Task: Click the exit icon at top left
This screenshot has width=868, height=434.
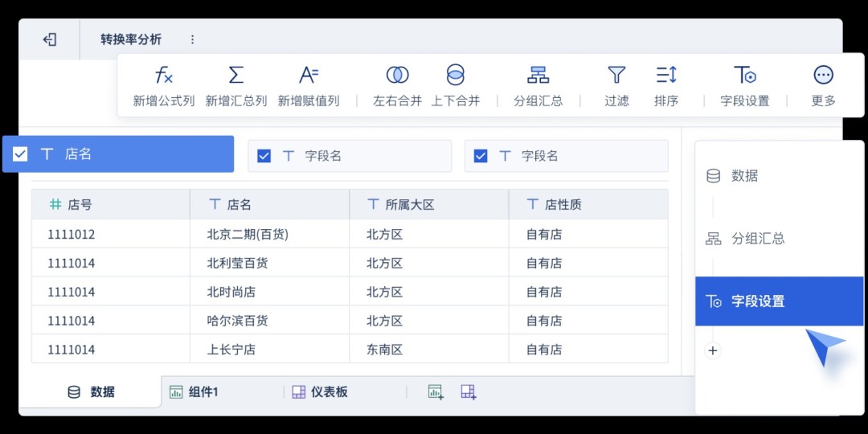Action: [50, 39]
